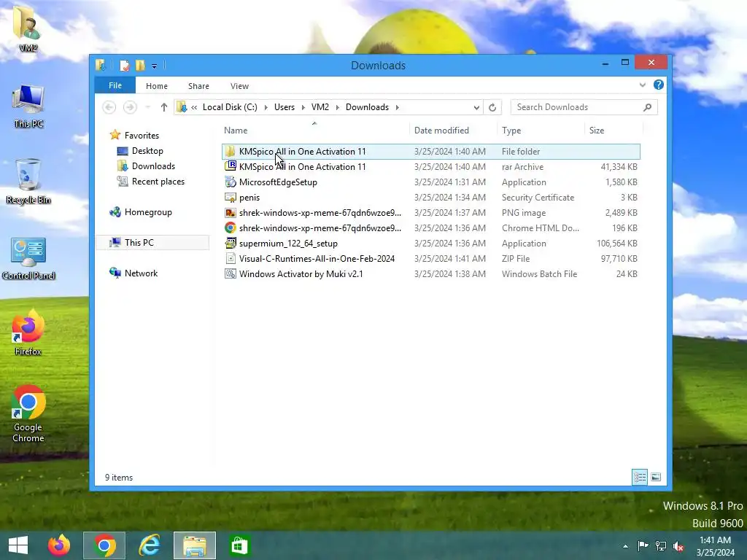Viewport: 747px width, 560px height.
Task: Switch to the Home ribbon tab
Action: pyautogui.click(x=157, y=86)
